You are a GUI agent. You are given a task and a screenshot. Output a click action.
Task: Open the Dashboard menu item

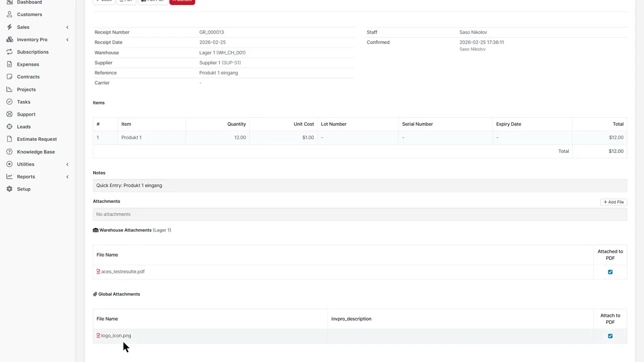tap(29, 3)
